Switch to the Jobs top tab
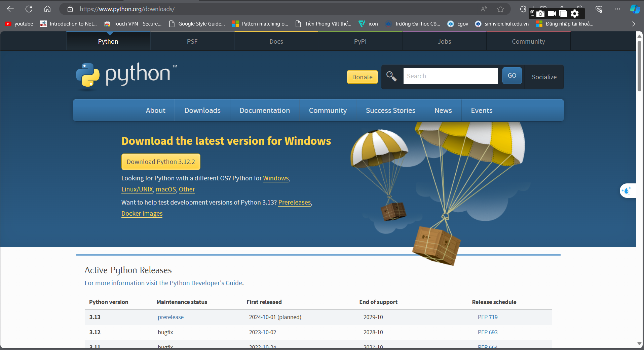 (445, 41)
